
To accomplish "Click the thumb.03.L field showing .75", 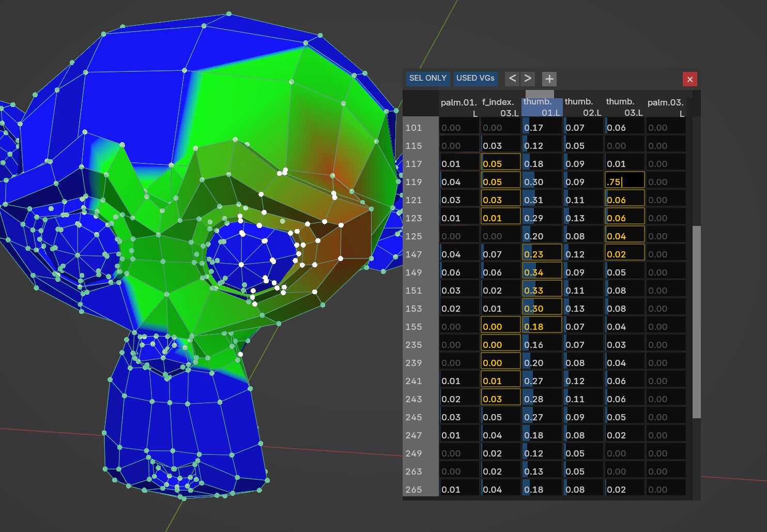I will [x=624, y=182].
